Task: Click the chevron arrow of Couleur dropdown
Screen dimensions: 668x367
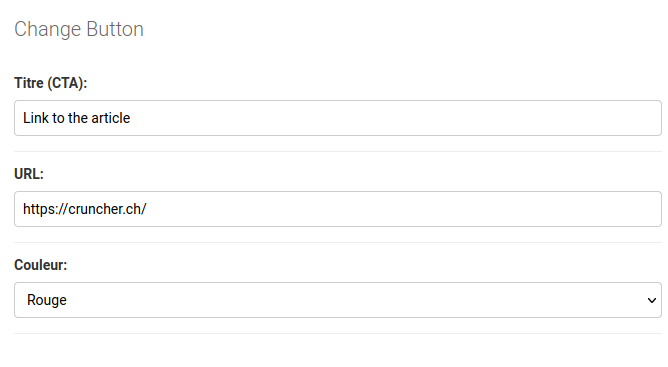Action: (651, 300)
